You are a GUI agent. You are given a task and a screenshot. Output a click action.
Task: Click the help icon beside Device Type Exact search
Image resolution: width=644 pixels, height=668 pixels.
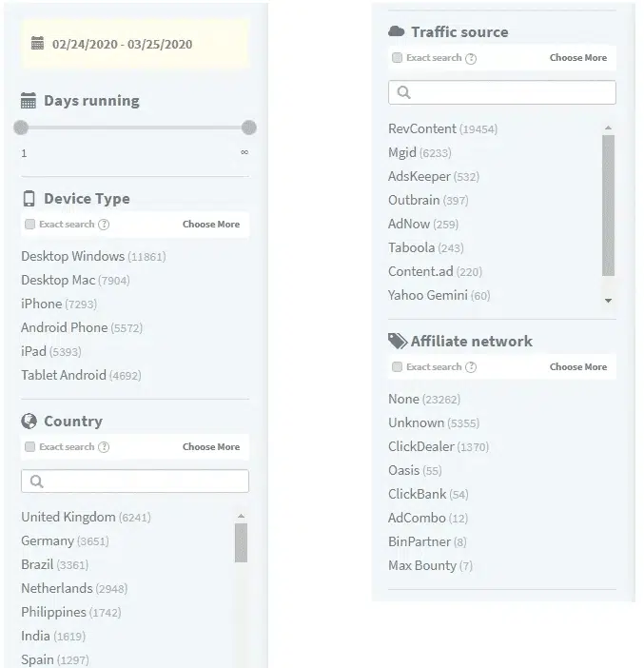[104, 225]
